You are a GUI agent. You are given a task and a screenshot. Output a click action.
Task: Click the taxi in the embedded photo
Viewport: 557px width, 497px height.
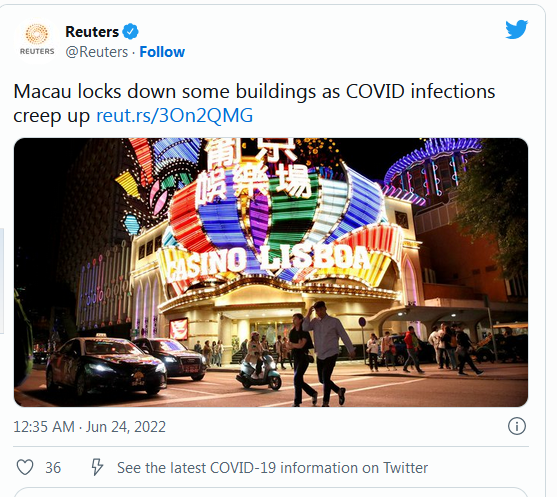[106, 365]
